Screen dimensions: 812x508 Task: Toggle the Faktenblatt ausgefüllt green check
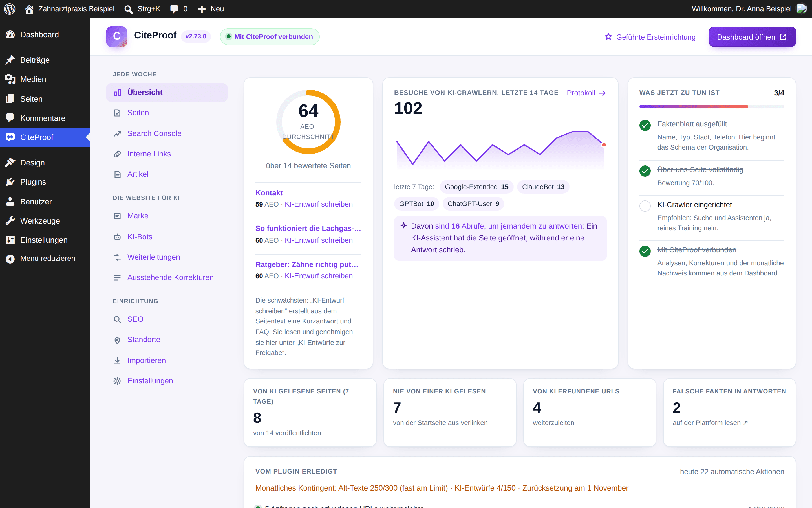645,125
